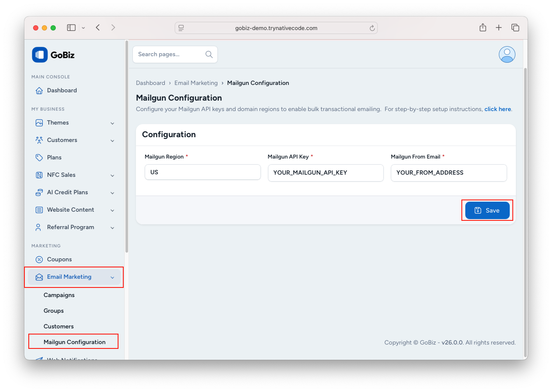This screenshot has height=392, width=552.
Task: Click the 'Mailgun Configuration' page heading
Action: [179, 98]
